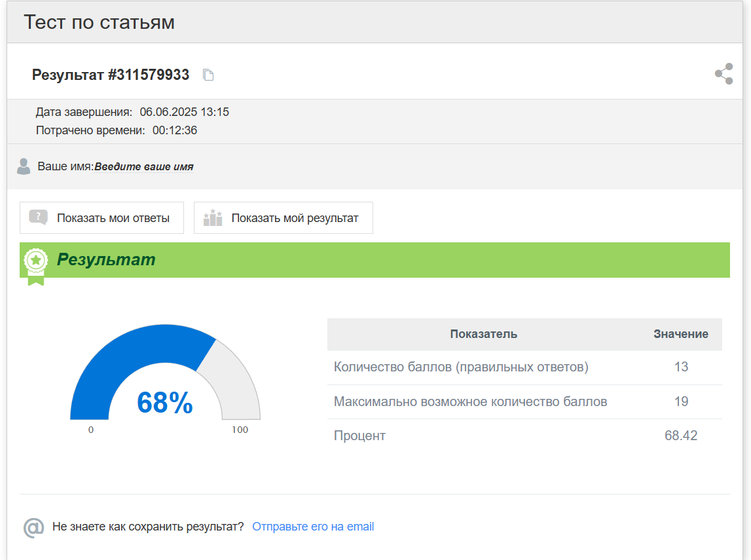
Task: Click 'Показатель' column header
Action: [484, 334]
